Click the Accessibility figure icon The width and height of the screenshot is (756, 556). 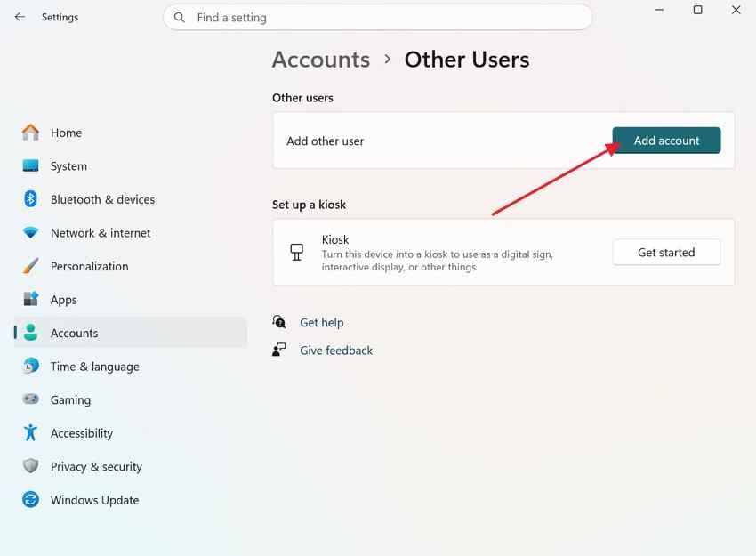pos(30,432)
